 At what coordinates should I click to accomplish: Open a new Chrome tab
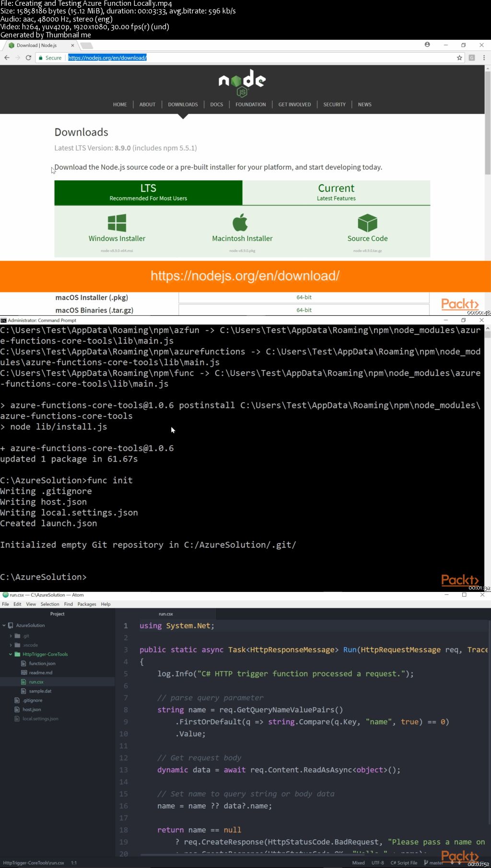point(86,46)
